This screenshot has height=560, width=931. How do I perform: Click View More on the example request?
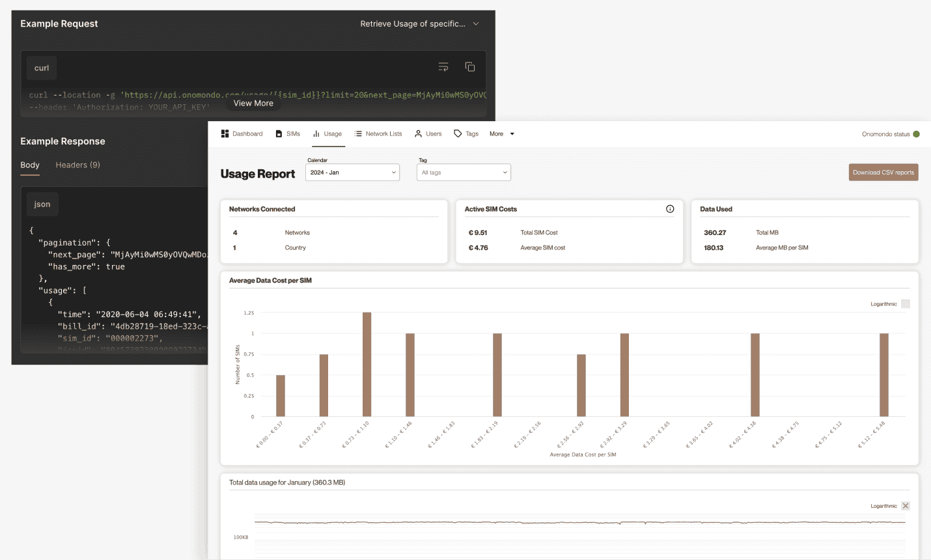click(x=253, y=103)
